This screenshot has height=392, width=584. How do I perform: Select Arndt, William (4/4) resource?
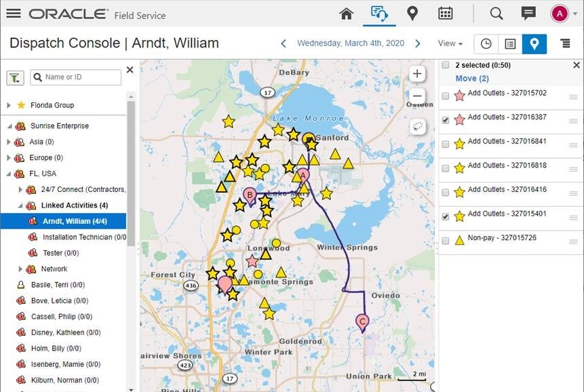click(x=63, y=221)
